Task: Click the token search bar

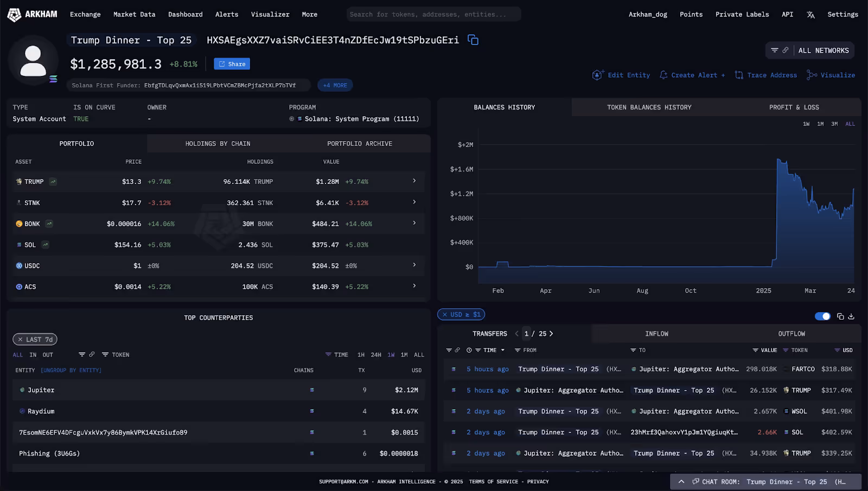Action: (x=433, y=14)
